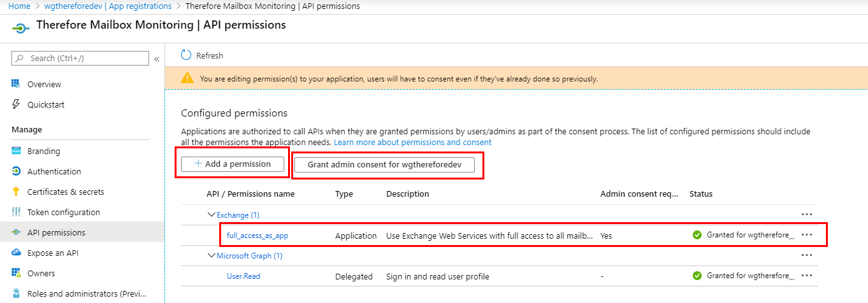Viewport: 868px width, 303px height.
Task: Click the Add a permission button
Action: click(233, 164)
